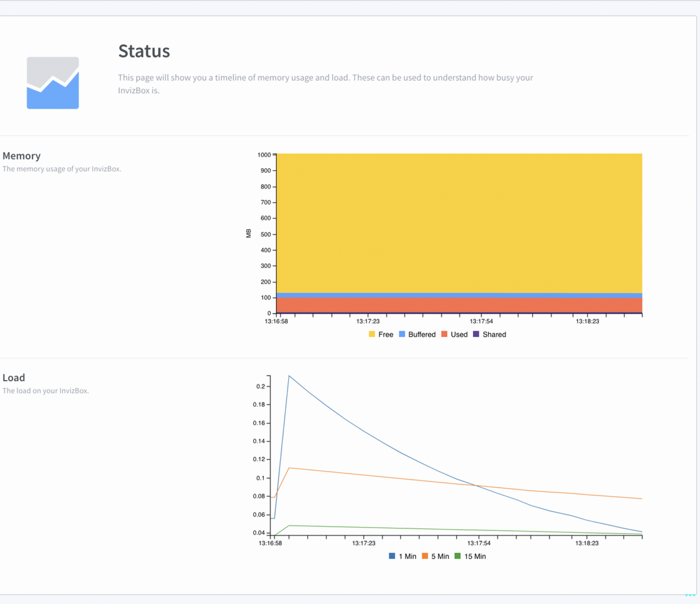Click the 13:18:23 label under load chart

tap(587, 543)
